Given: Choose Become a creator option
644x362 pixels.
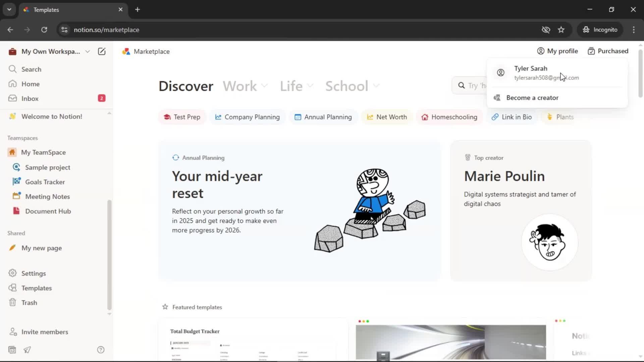Looking at the screenshot, I should (x=557, y=98).
